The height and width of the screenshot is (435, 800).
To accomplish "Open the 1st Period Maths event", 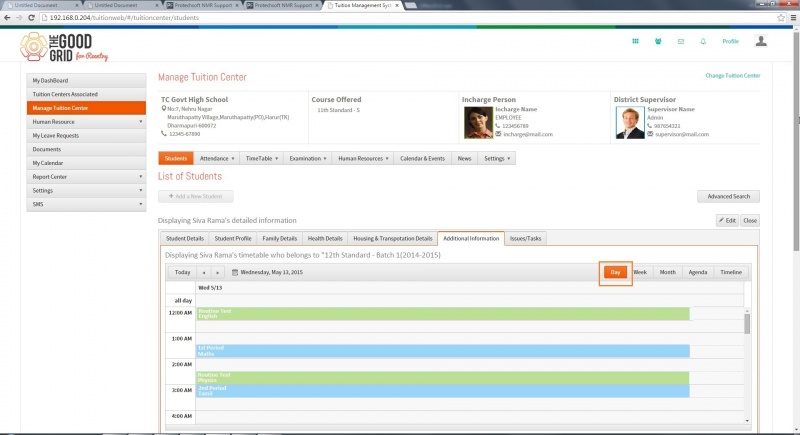I will 443,351.
